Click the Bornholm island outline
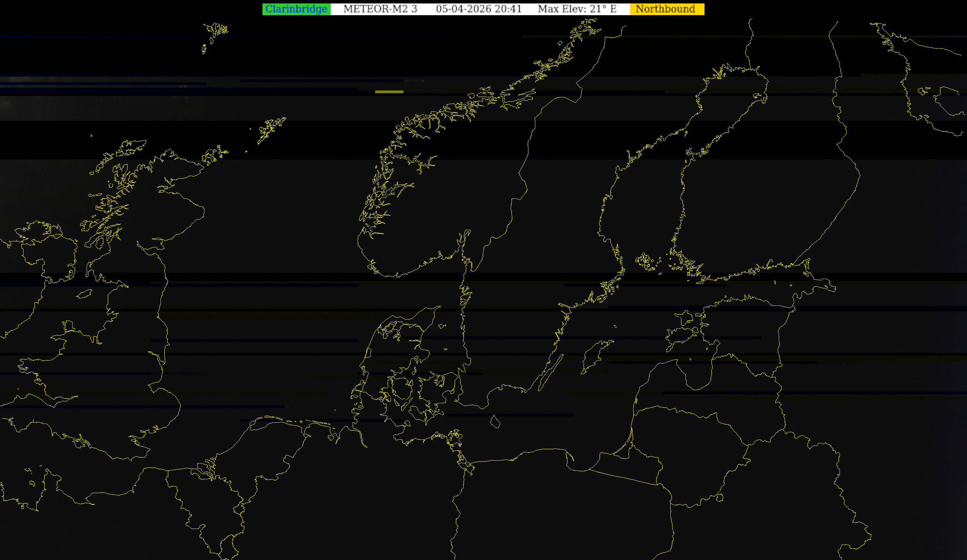Screen dimensions: 967x560 (495, 422)
